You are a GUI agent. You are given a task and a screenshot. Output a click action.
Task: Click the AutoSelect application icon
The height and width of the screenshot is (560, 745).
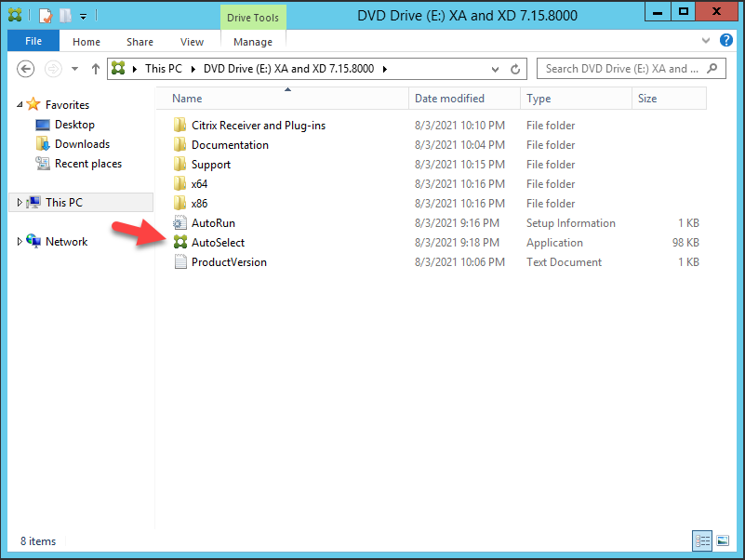pos(180,242)
